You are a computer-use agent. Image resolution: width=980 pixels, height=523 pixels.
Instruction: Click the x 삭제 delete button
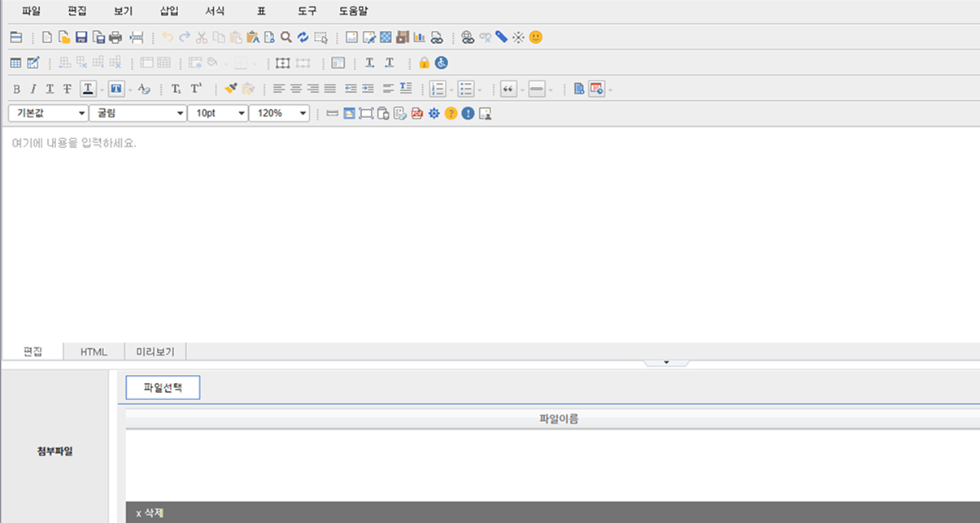click(x=150, y=513)
